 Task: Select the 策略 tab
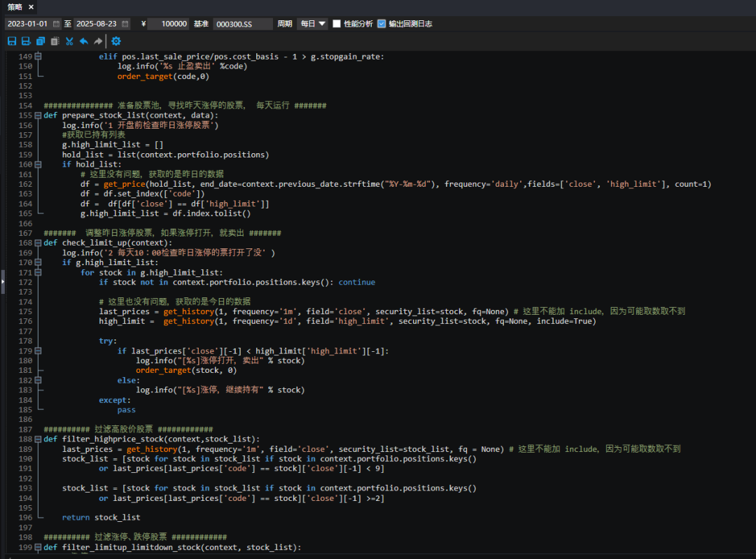(15, 7)
